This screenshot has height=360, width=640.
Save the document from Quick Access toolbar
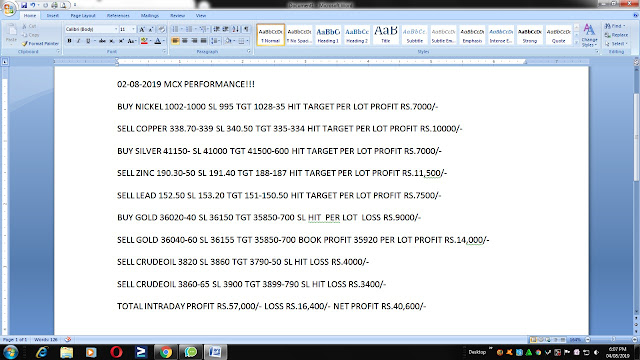[24, 5]
